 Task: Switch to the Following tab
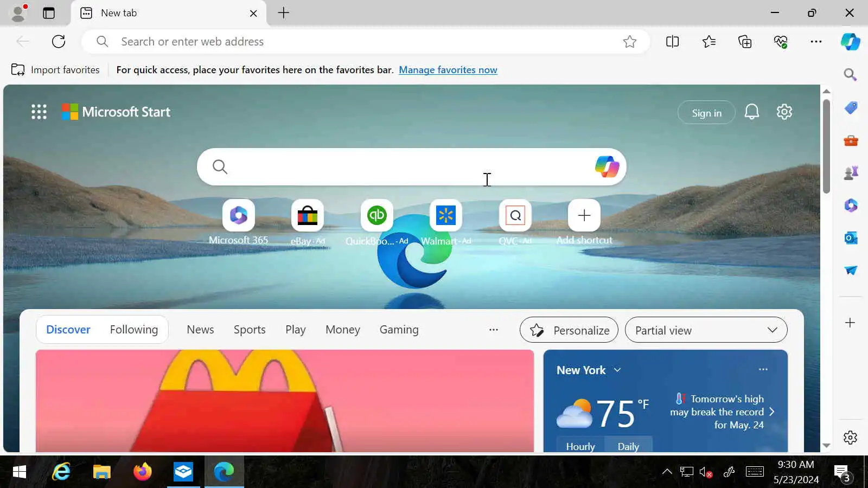pyautogui.click(x=134, y=330)
